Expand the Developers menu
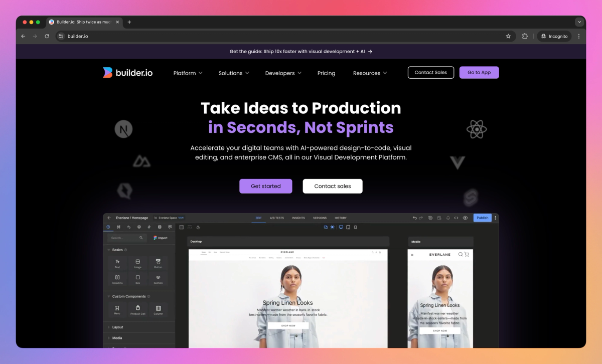The width and height of the screenshot is (602, 364). pyautogui.click(x=283, y=73)
